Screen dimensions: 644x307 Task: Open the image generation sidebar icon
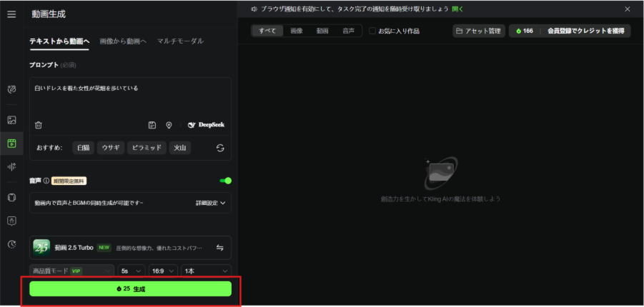point(11,120)
